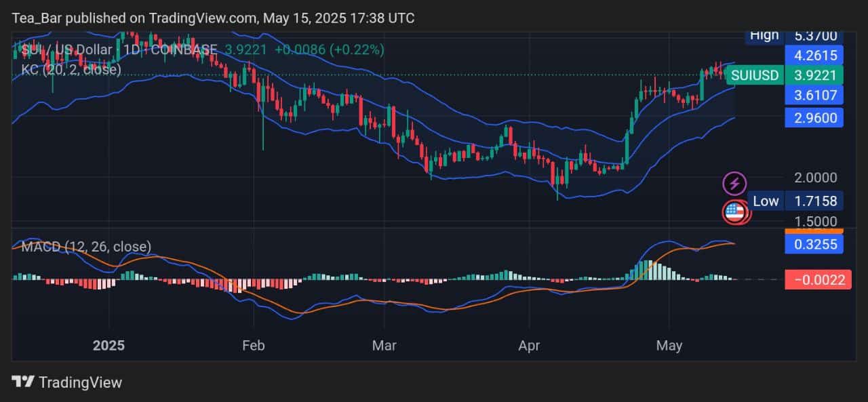This screenshot has width=868, height=402.
Task: Click the High 5.3700 price label
Action: (793, 35)
